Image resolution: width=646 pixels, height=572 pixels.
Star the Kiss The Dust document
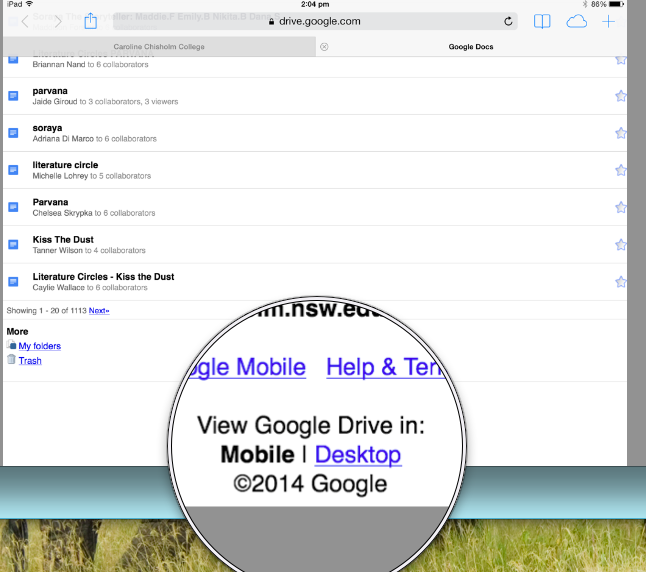coord(620,245)
